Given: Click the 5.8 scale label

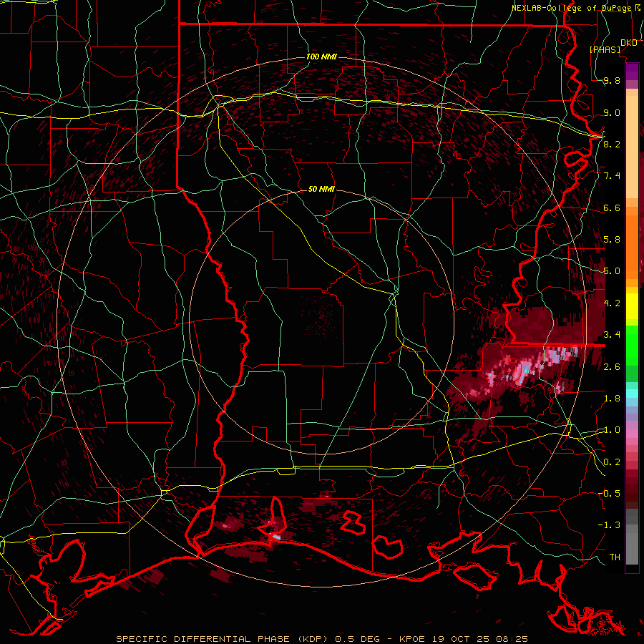Looking at the screenshot, I should [x=612, y=240].
